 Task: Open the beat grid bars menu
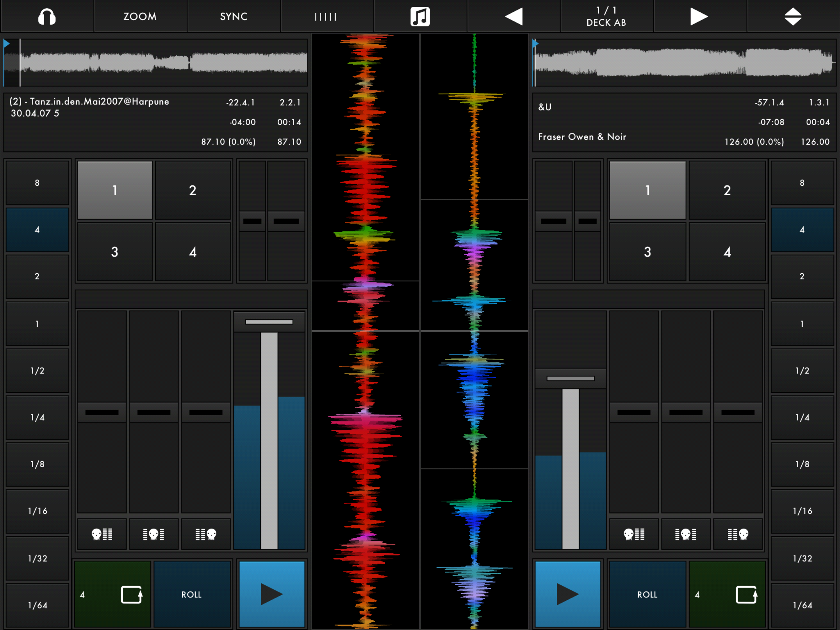click(x=326, y=16)
